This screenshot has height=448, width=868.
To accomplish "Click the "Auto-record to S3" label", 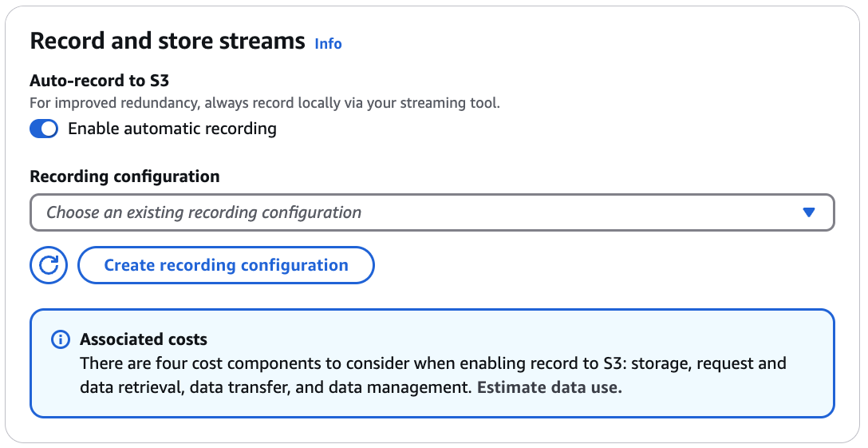I will tap(99, 81).
